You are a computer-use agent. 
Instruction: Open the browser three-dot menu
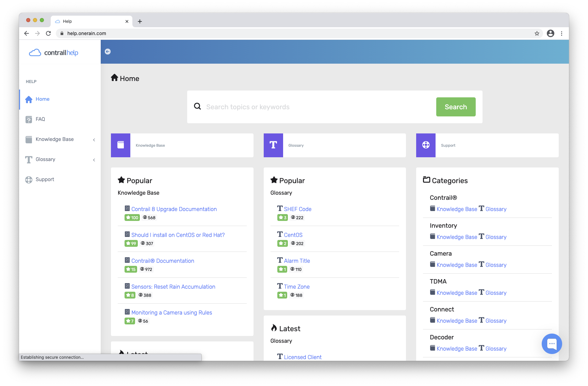(x=561, y=33)
